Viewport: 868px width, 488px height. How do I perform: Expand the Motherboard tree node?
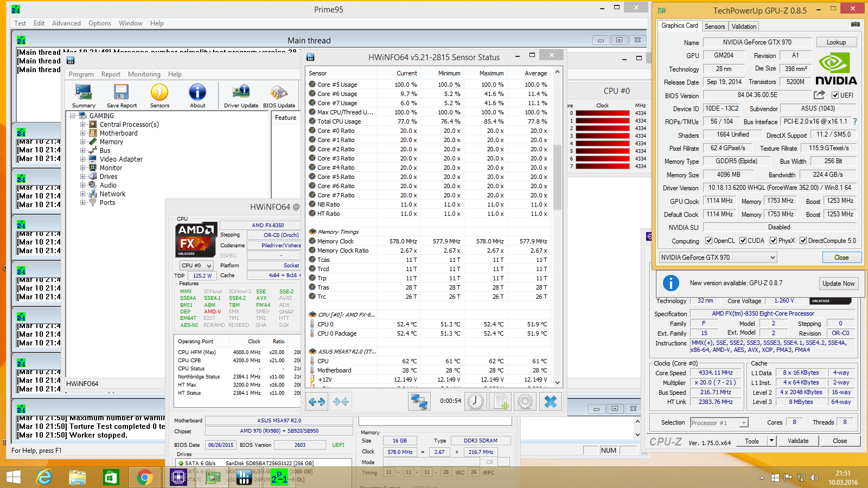pyautogui.click(x=83, y=133)
